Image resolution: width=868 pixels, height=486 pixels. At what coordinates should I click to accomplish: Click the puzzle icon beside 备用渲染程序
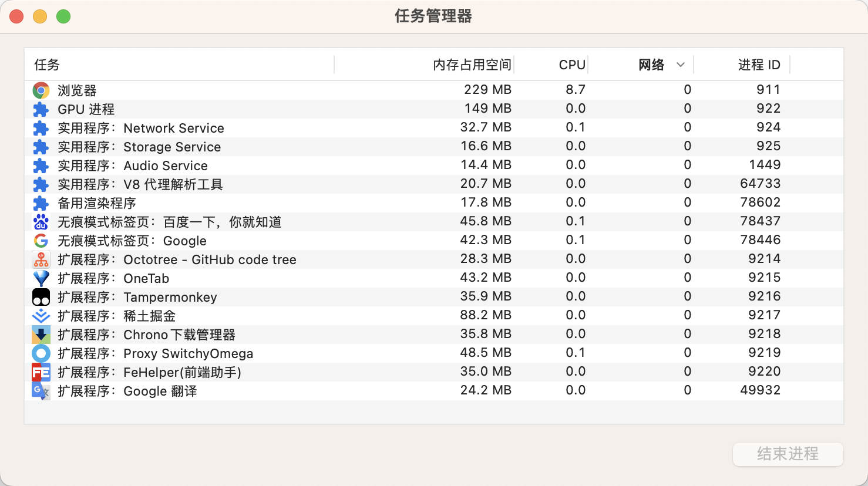[x=41, y=203]
